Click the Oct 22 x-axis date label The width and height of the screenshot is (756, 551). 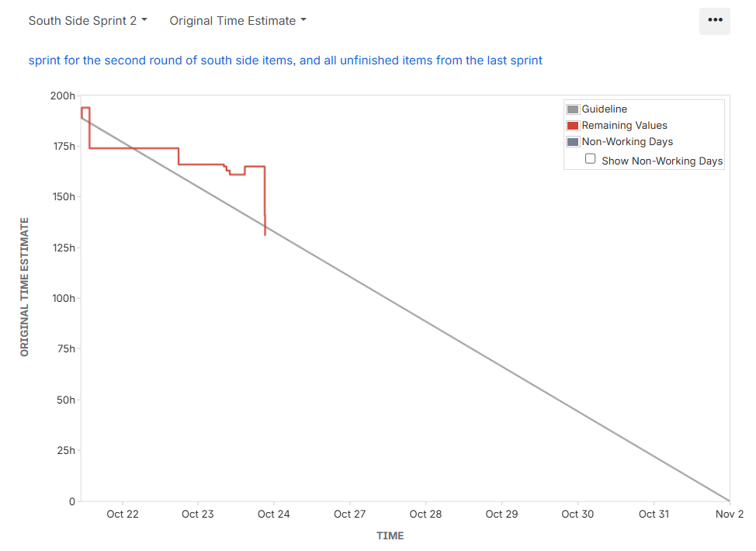pyautogui.click(x=123, y=514)
